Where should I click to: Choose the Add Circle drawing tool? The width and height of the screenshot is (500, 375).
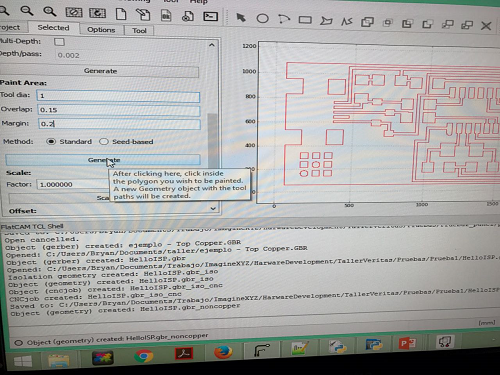pos(262,18)
